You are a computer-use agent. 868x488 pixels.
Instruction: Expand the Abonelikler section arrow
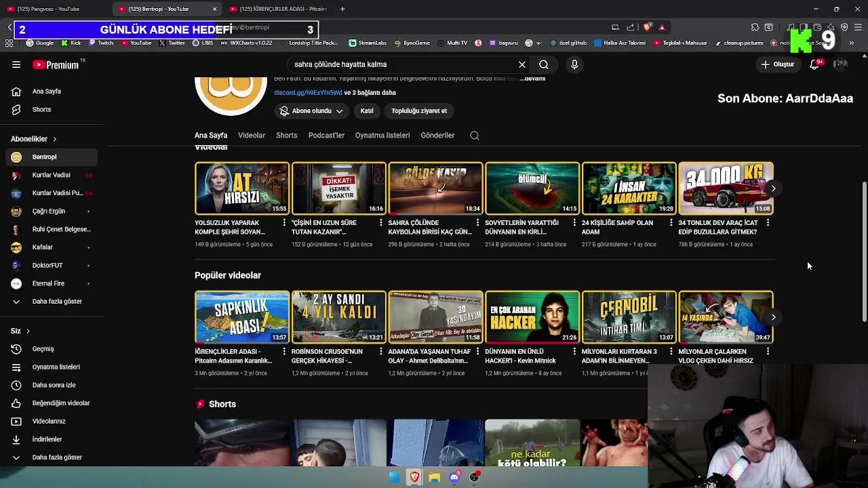point(54,139)
